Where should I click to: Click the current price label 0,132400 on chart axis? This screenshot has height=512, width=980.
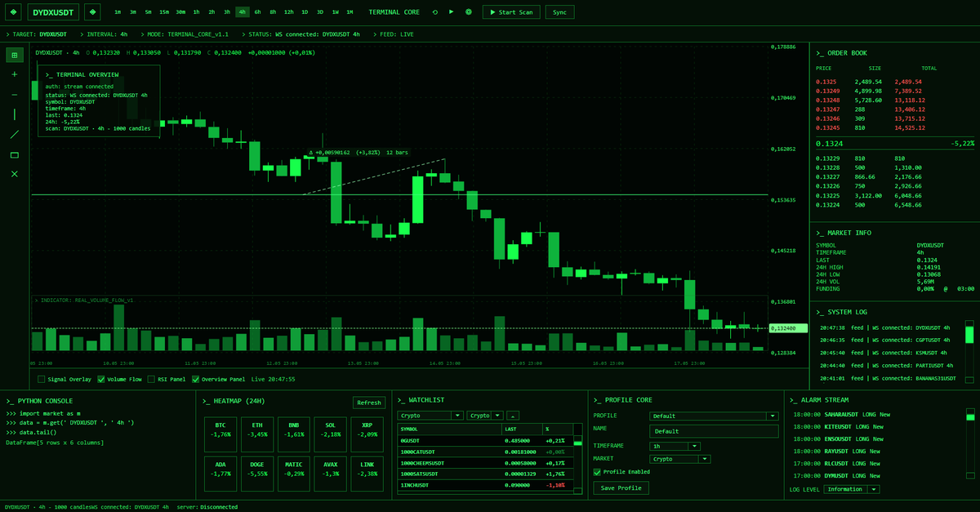pos(788,327)
